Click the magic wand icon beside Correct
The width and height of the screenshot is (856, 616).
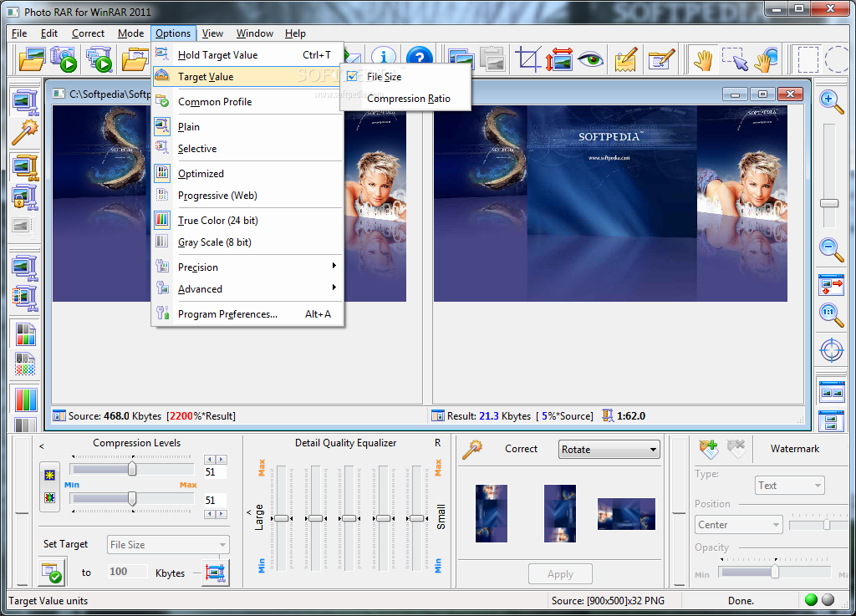(472, 450)
